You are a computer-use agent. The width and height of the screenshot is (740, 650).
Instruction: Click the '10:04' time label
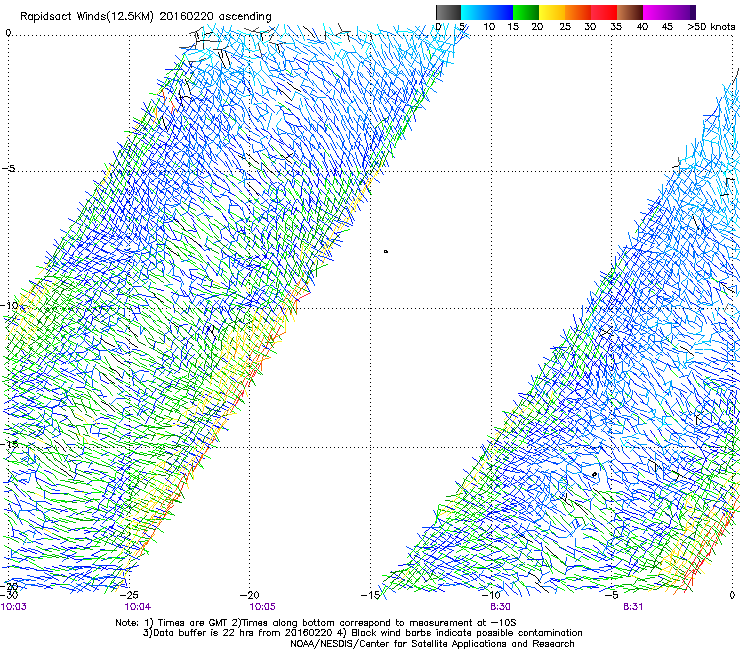pos(138,607)
